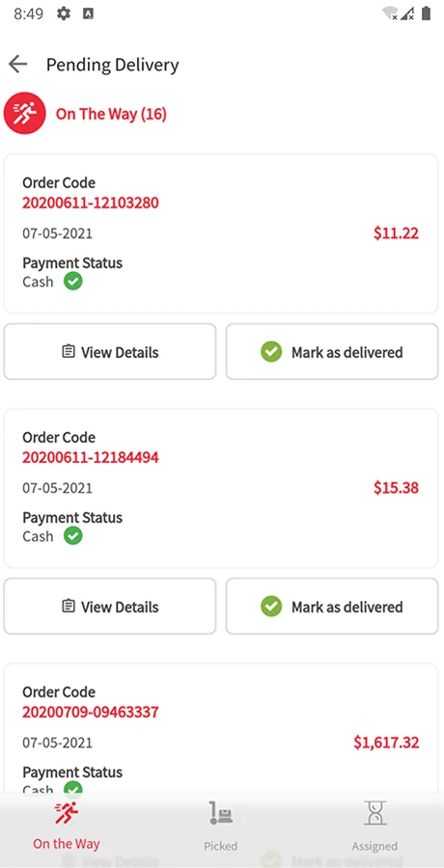Image resolution: width=444 pixels, height=868 pixels.
Task: Tap the clipboard icon in first View Details
Action: [x=69, y=351]
